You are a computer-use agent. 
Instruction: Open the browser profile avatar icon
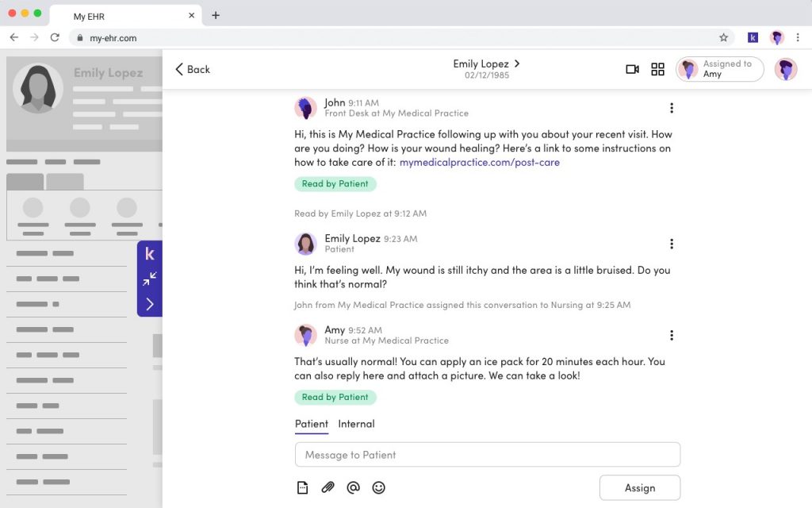pos(776,37)
